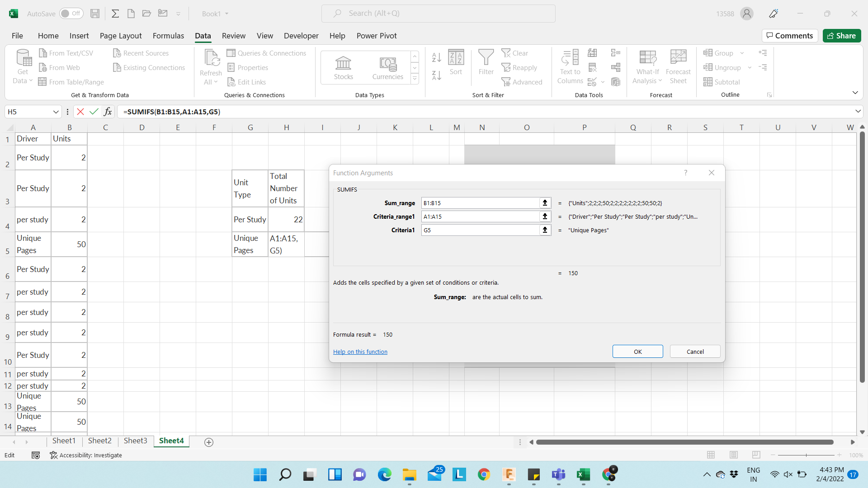Switch to Page Layout view in status bar
The image size is (868, 488).
coord(733,455)
